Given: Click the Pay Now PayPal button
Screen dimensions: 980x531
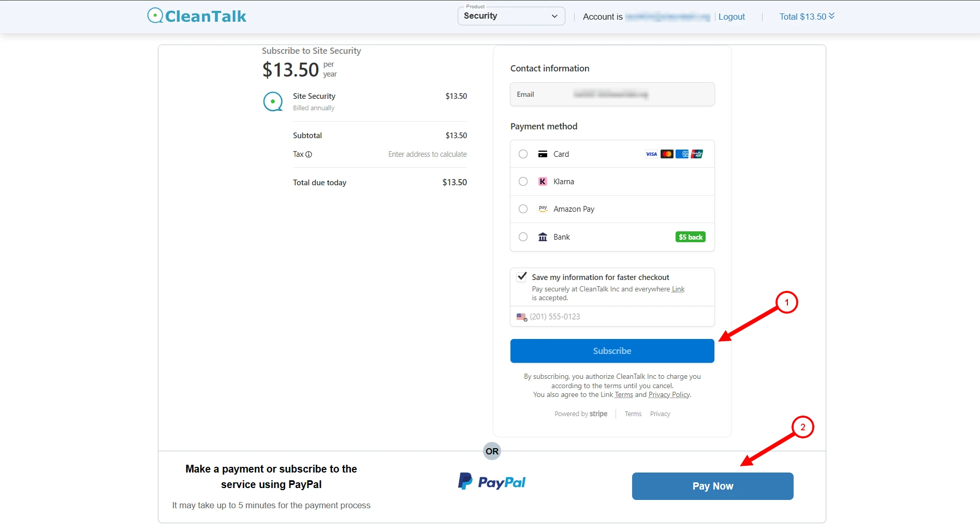Looking at the screenshot, I should tap(713, 486).
